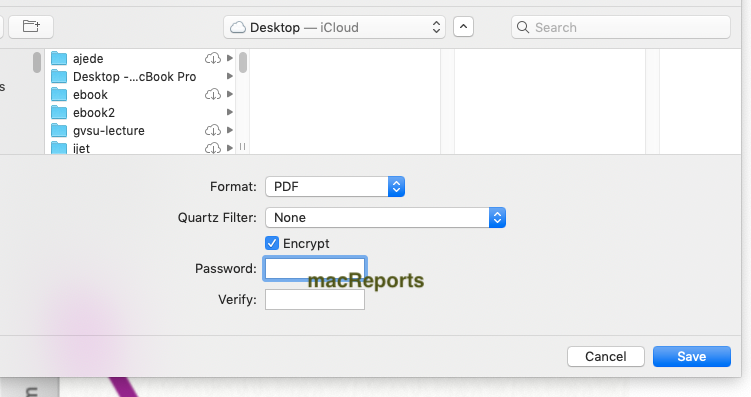
Task: Uncheck the Encrypt checkbox
Action: [x=272, y=243]
